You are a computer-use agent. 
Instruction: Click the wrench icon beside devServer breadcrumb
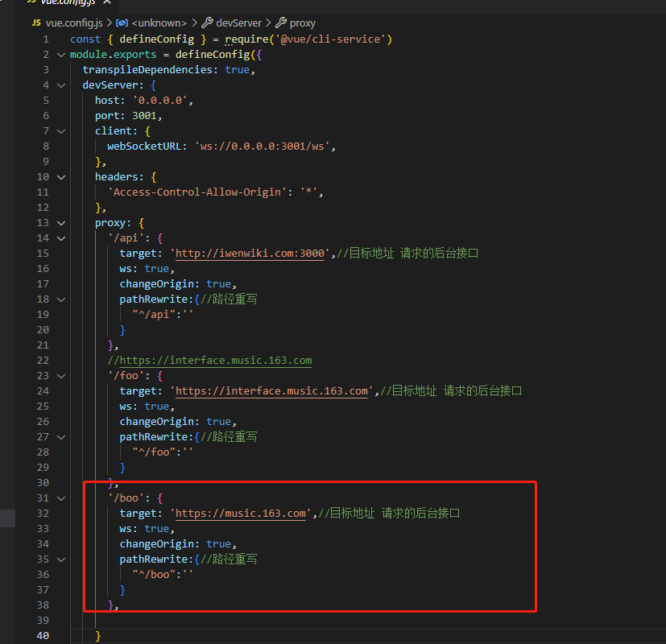tap(207, 23)
